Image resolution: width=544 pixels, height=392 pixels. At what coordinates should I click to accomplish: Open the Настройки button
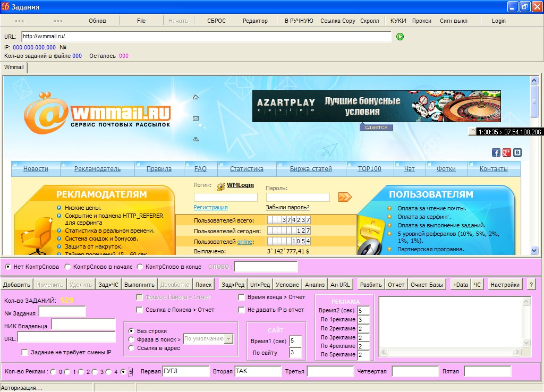[505, 285]
